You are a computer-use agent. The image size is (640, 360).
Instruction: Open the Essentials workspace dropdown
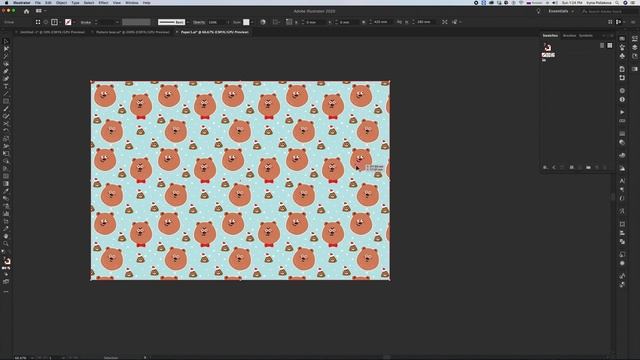tap(561, 11)
